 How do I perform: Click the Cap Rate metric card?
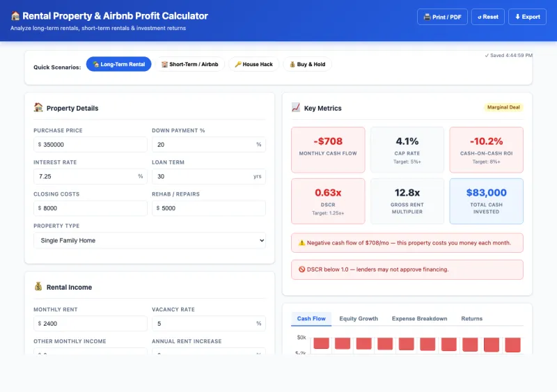click(407, 150)
